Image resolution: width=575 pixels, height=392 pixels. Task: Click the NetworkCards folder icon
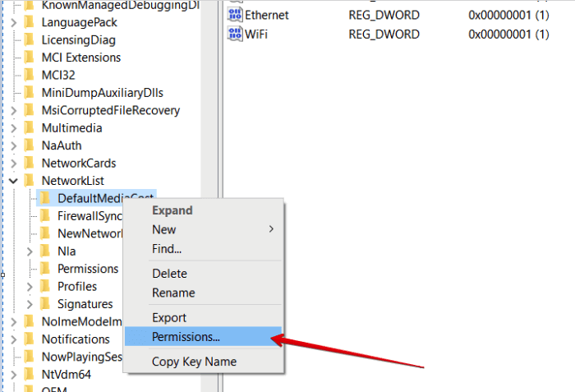[29, 163]
